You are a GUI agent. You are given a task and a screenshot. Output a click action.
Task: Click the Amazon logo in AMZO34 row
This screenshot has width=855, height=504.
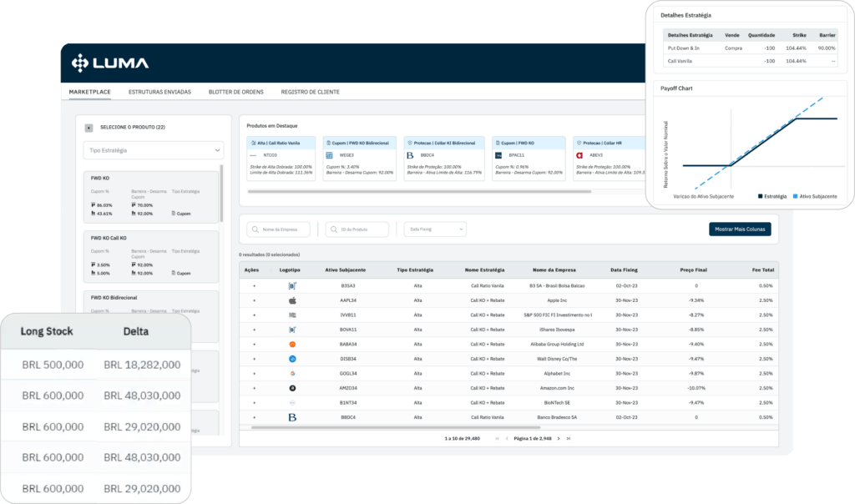click(x=292, y=388)
